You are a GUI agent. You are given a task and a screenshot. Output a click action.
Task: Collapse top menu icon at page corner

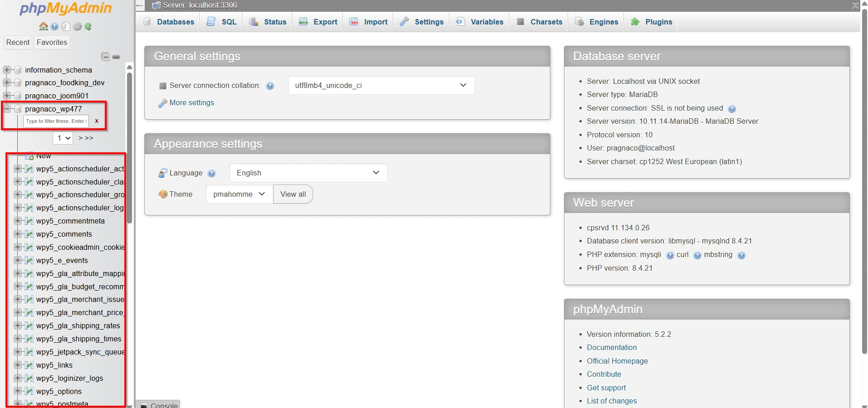pyautogui.click(x=855, y=5)
